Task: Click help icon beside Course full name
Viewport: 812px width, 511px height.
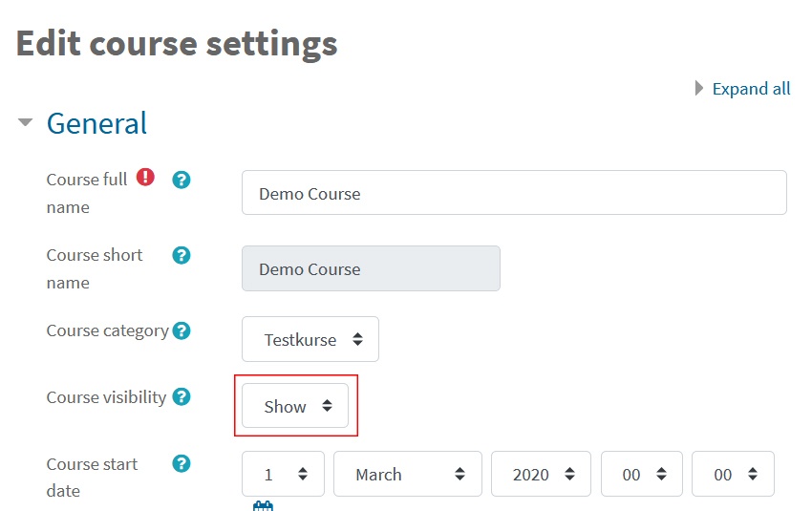Action: pos(182,181)
